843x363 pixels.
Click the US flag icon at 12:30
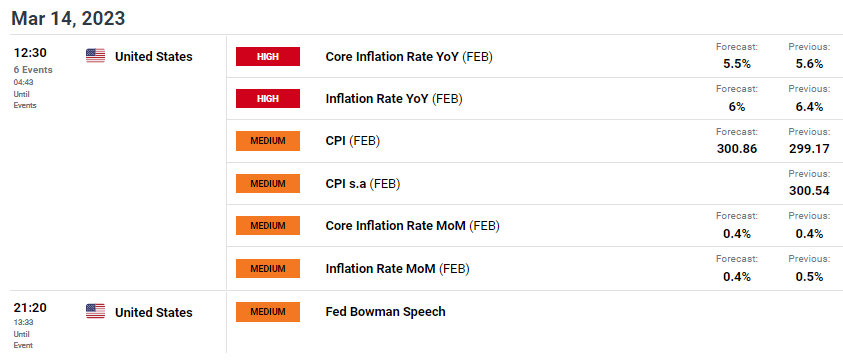tap(95, 56)
